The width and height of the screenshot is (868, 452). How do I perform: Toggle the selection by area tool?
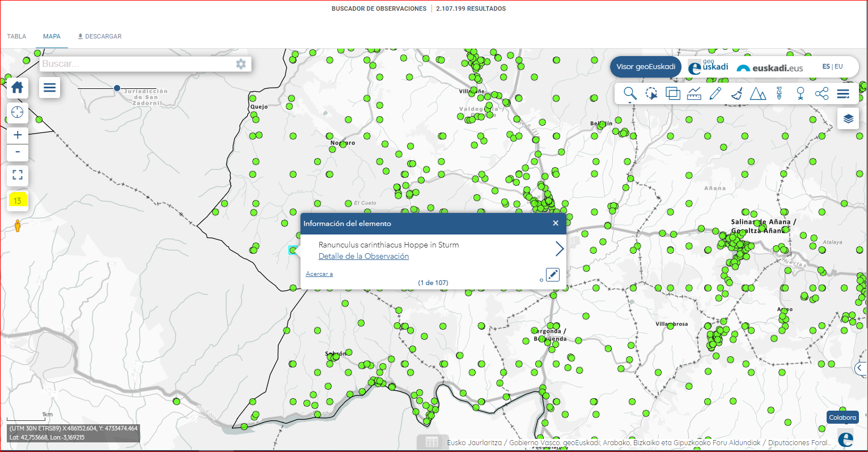(651, 93)
